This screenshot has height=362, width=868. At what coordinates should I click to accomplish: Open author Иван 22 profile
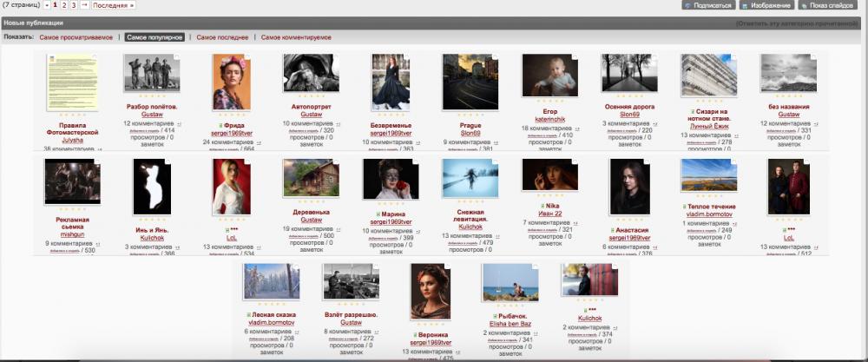(549, 214)
